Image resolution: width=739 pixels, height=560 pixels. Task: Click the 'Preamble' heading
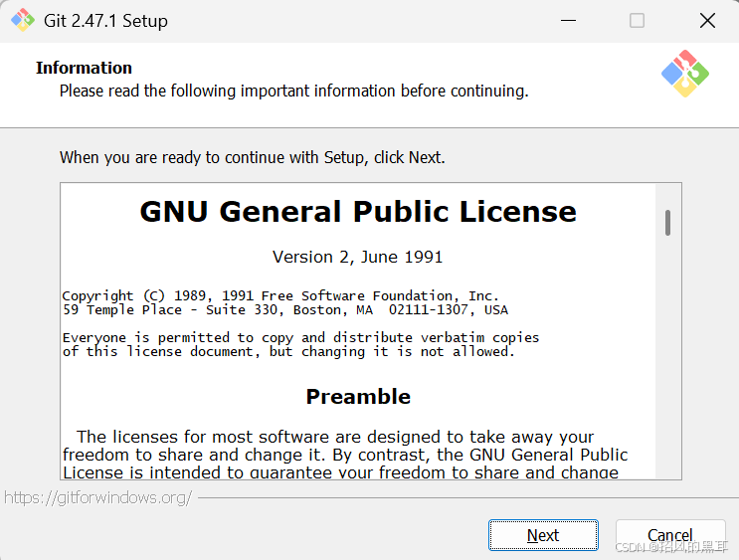click(358, 397)
